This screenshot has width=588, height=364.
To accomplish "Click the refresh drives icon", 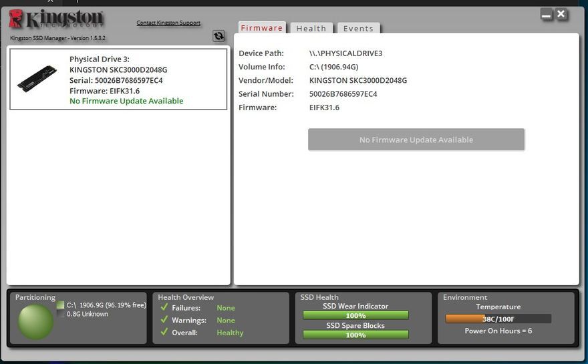I will [x=218, y=36].
